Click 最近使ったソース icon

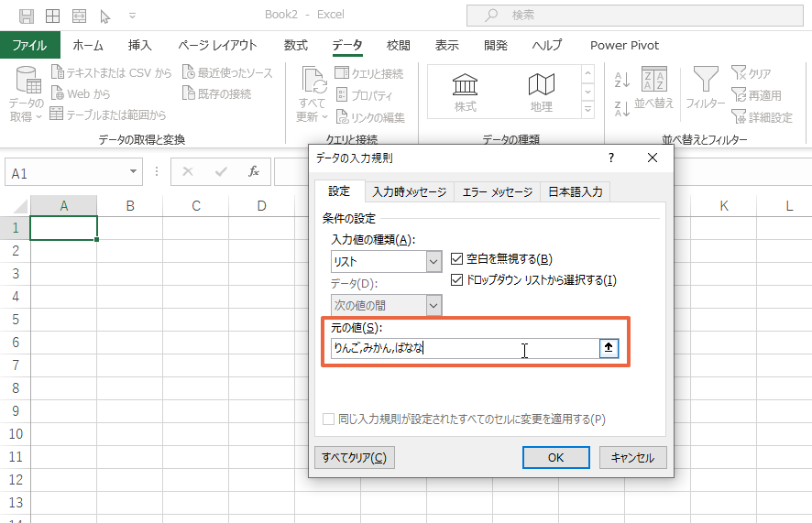189,72
